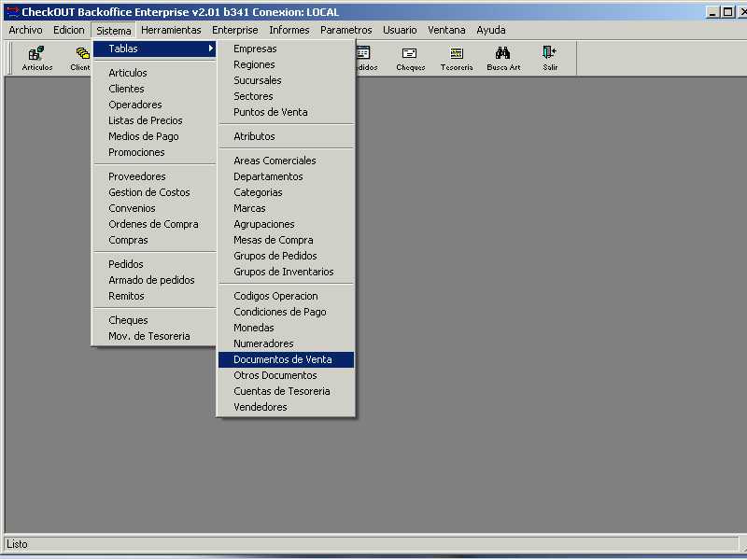Open the Informes menu
The width and height of the screenshot is (747, 560).
pyautogui.click(x=289, y=30)
